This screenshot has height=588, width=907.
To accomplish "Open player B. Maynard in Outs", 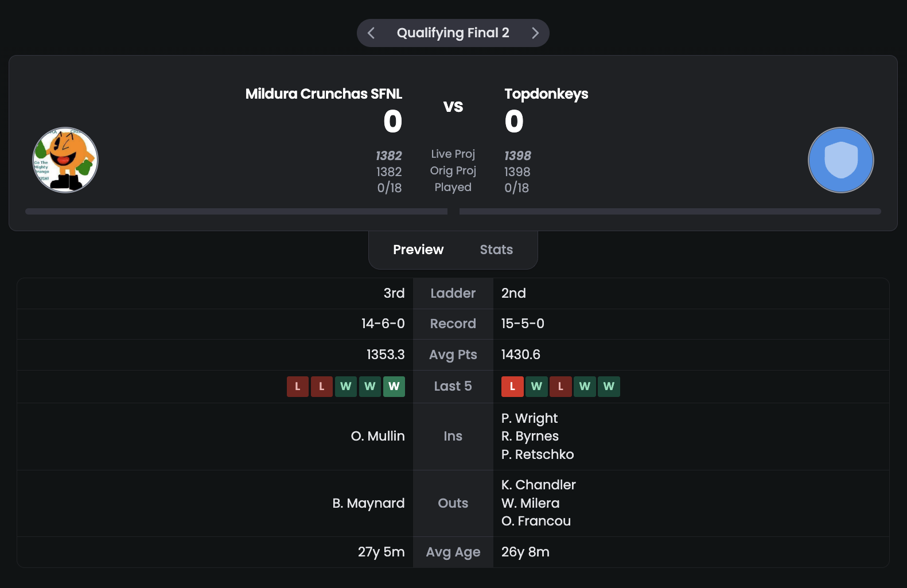I will click(x=368, y=503).
